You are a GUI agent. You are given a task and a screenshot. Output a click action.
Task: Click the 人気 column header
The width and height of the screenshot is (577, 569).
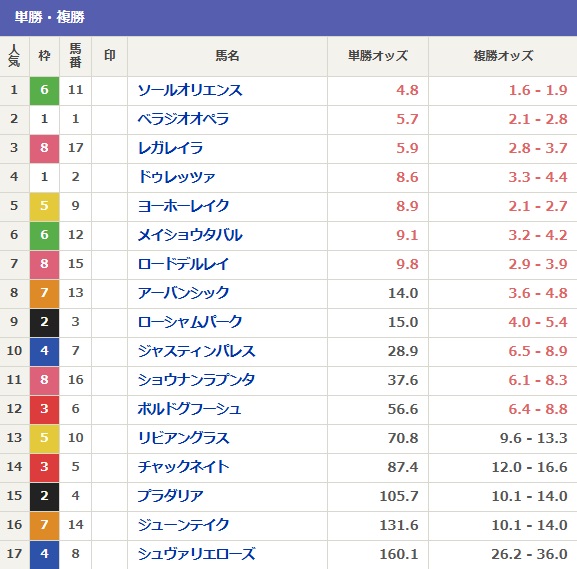click(x=14, y=56)
